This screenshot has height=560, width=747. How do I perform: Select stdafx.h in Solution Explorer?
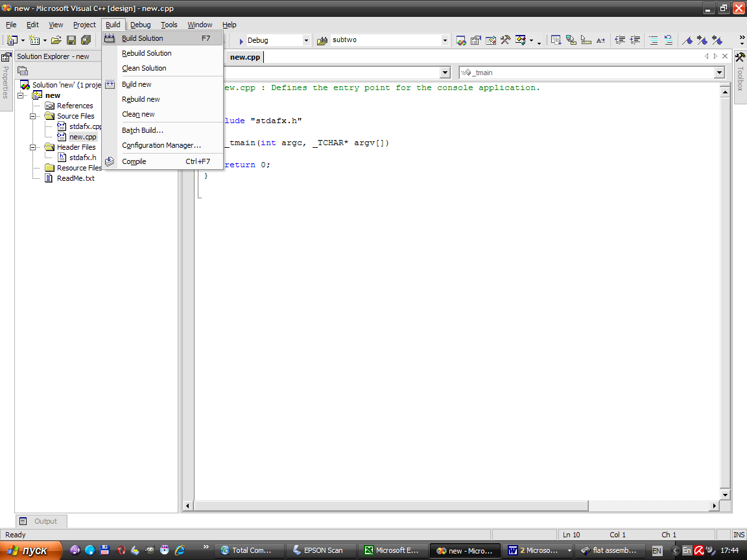[x=82, y=157]
